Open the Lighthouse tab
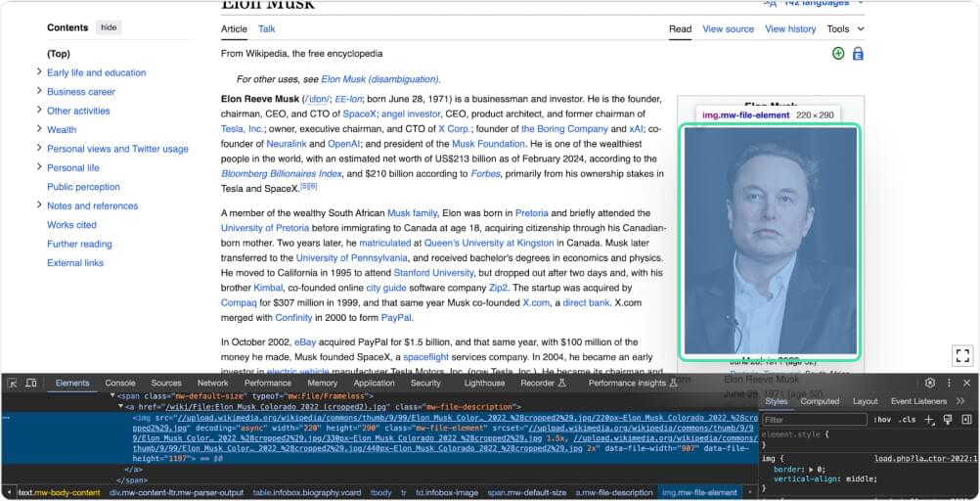The width and height of the screenshot is (980, 501). point(484,383)
